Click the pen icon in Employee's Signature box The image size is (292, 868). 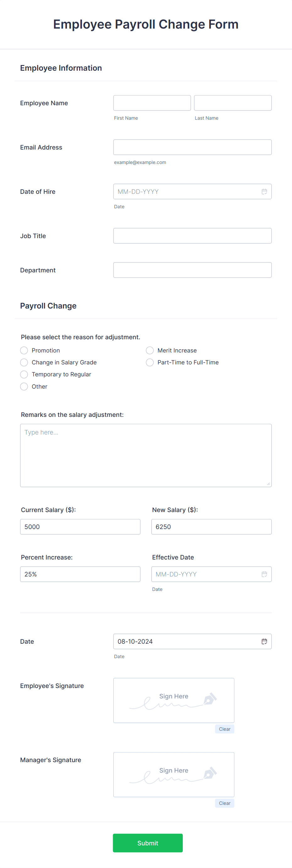[210, 699]
